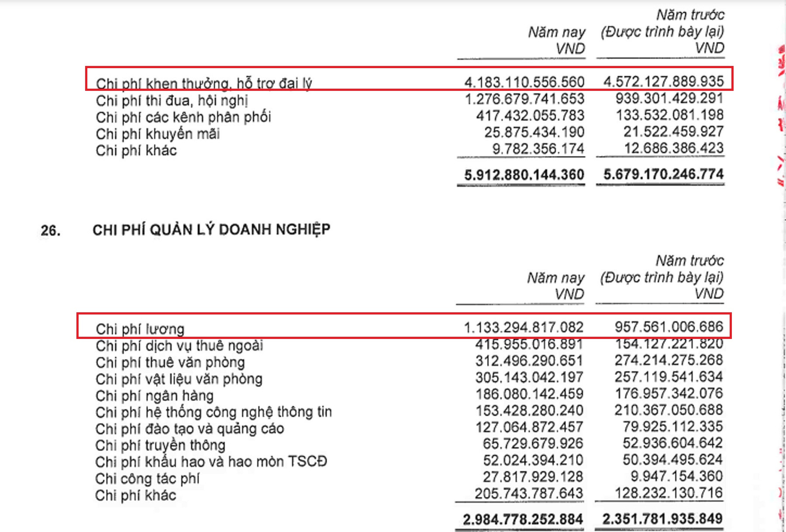786x532 pixels.
Task: Click the 'Chi phí các kênh phân phối' label
Action: [183, 117]
